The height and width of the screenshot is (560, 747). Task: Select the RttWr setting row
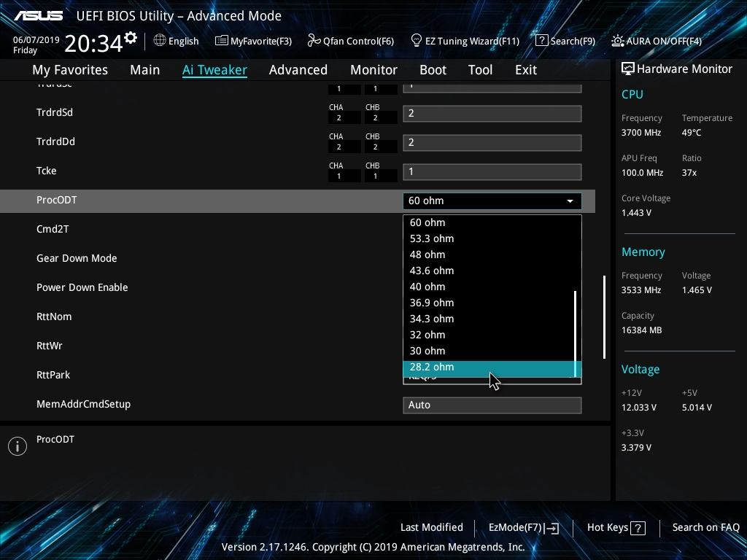(49, 346)
